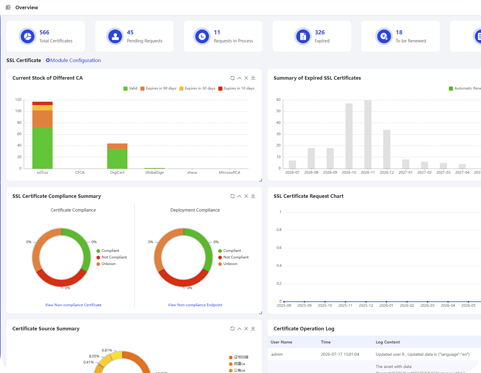
Task: Toggle Not Compliant legend in Certificate Compliance chart
Action: pos(112,257)
